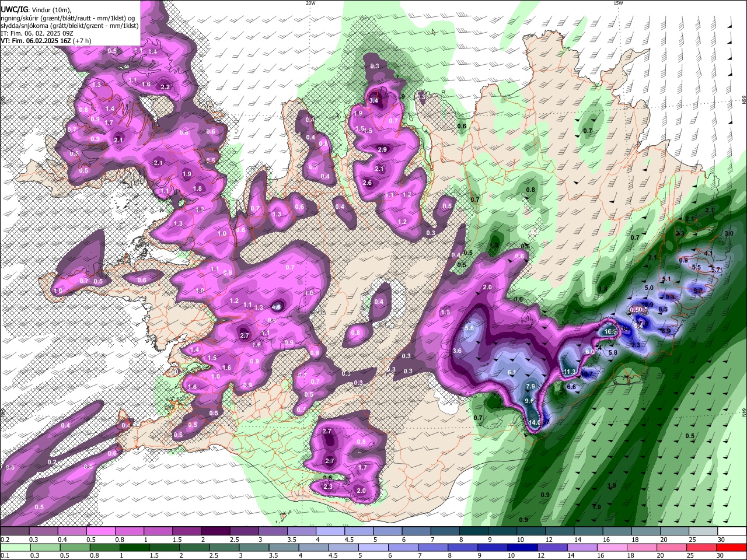Screen dimensions: 747x560
Task: Click the 'slydda/snjókoma' legend description line
Action: coord(69,26)
